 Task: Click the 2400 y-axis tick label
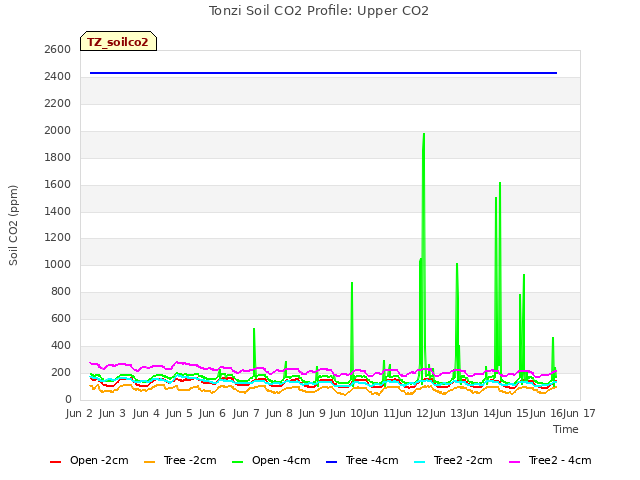pos(58,76)
